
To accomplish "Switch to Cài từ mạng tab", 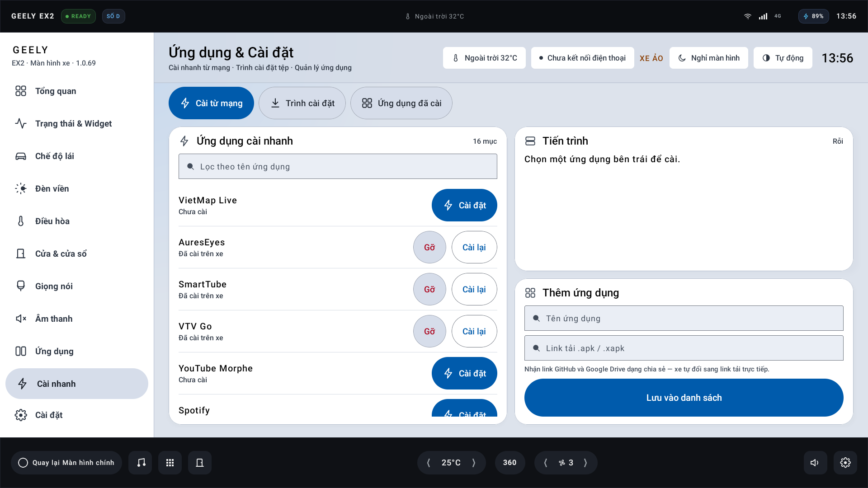I will coord(211,103).
